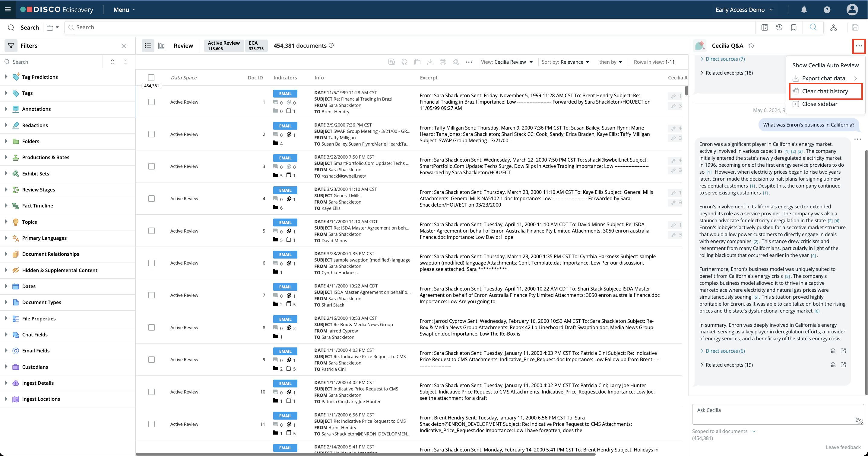Click the notifications bell icon
The width and height of the screenshot is (868, 456).
[x=804, y=10]
